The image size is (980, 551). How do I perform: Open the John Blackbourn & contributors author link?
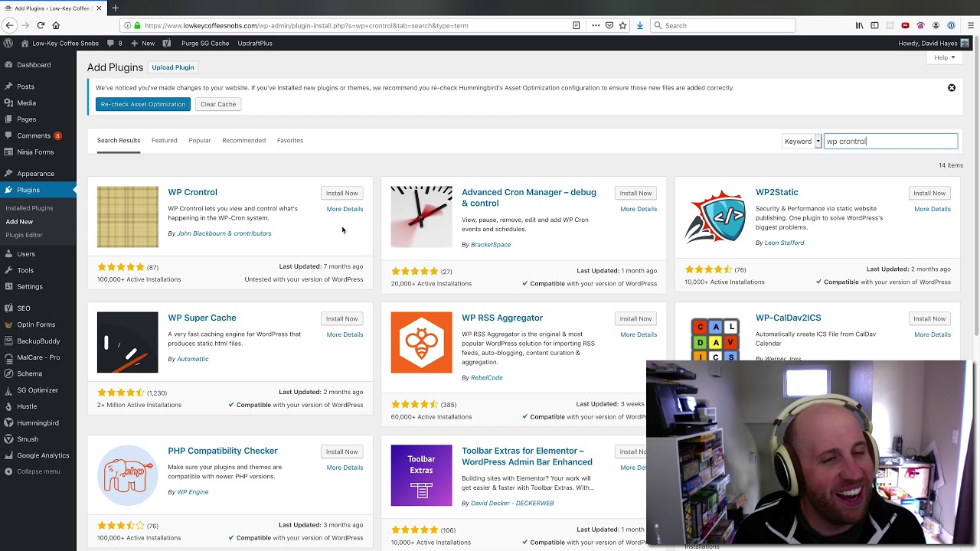click(224, 233)
